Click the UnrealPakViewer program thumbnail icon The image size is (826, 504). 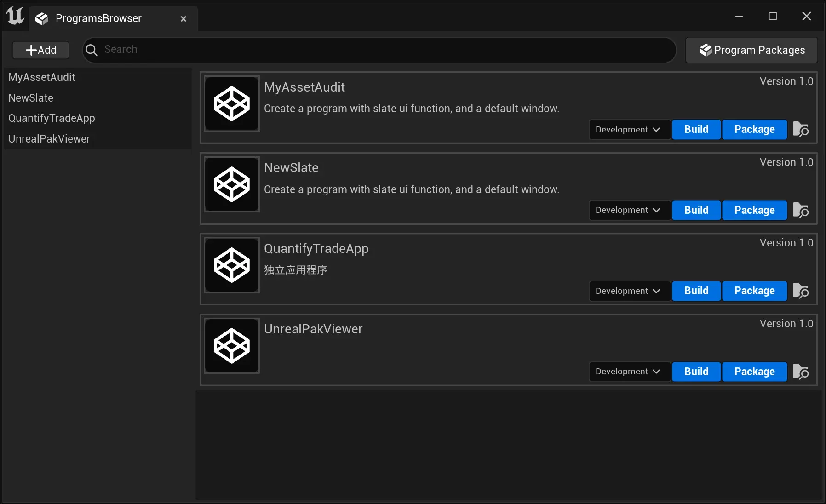click(232, 346)
